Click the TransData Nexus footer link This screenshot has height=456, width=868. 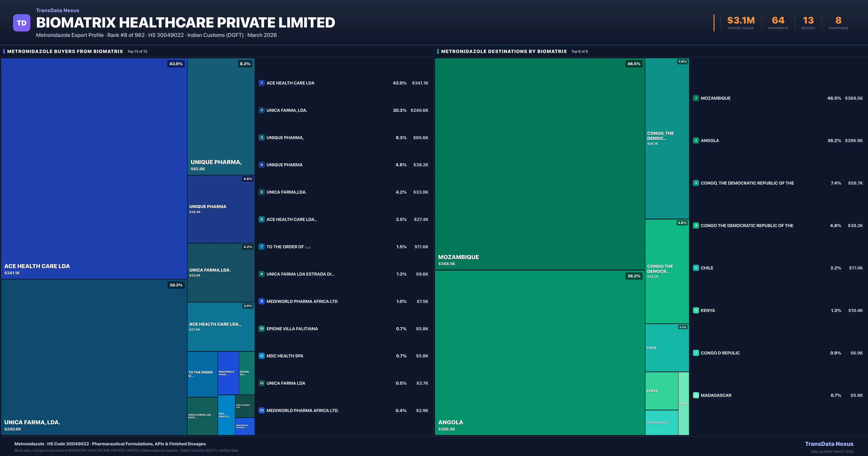tap(830, 444)
